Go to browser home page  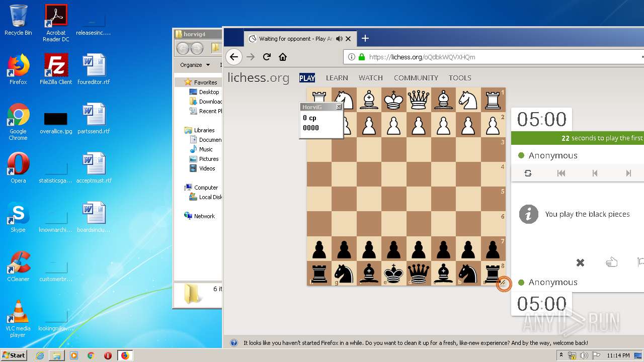[x=283, y=57]
